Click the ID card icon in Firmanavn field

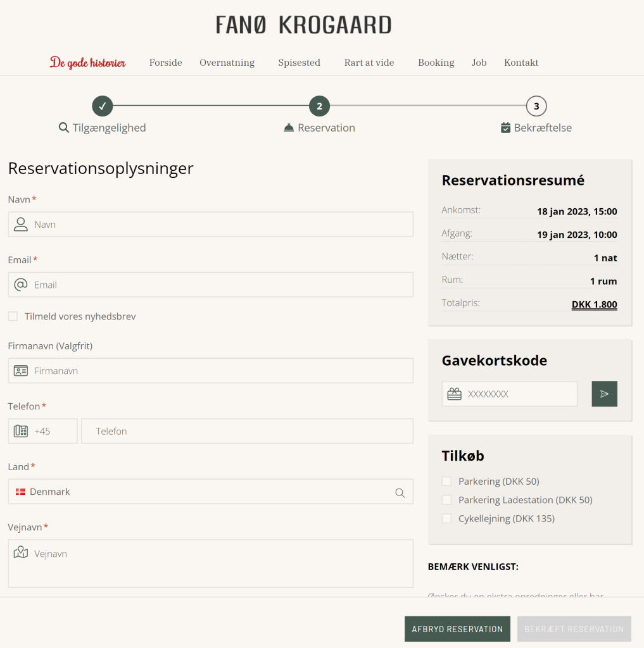click(x=21, y=371)
